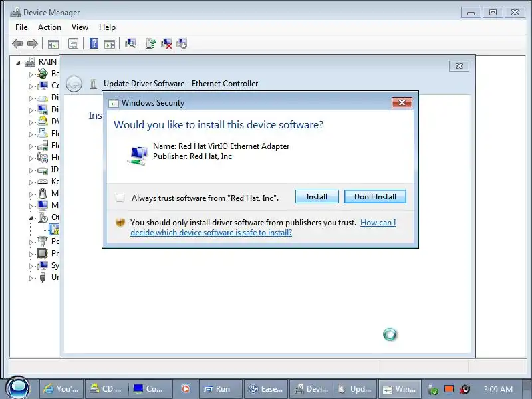This screenshot has height=399, width=532.
Task: Switch to the Windows Security taskbar button
Action: pyautogui.click(x=400, y=389)
